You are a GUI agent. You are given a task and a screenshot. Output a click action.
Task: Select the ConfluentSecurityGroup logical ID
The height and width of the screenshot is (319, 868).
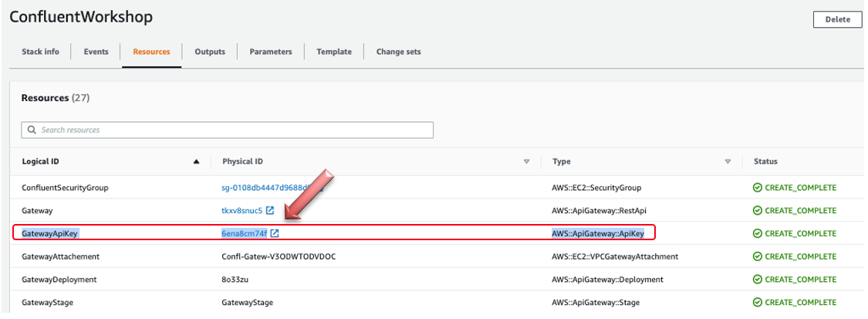click(x=66, y=188)
